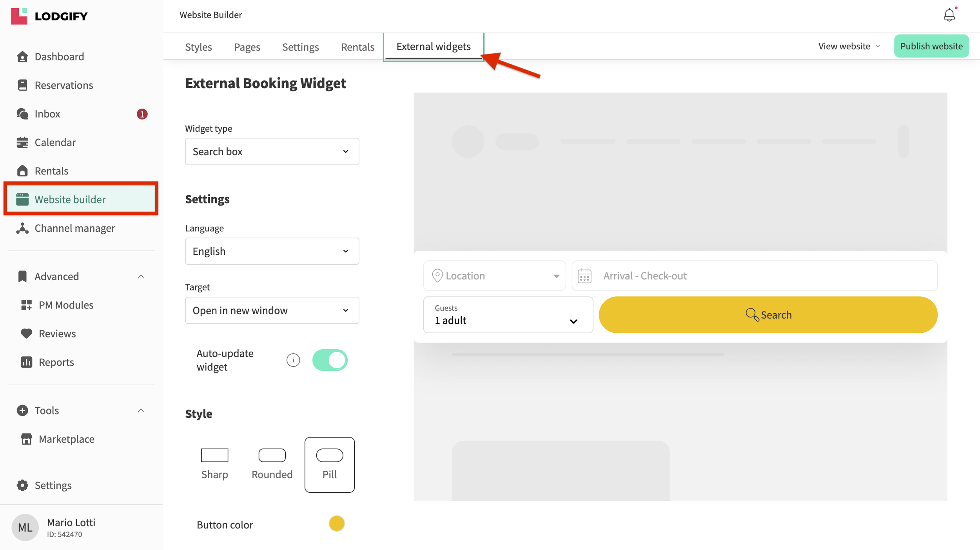Open the Calendar section
980x550 pixels.
click(x=55, y=142)
